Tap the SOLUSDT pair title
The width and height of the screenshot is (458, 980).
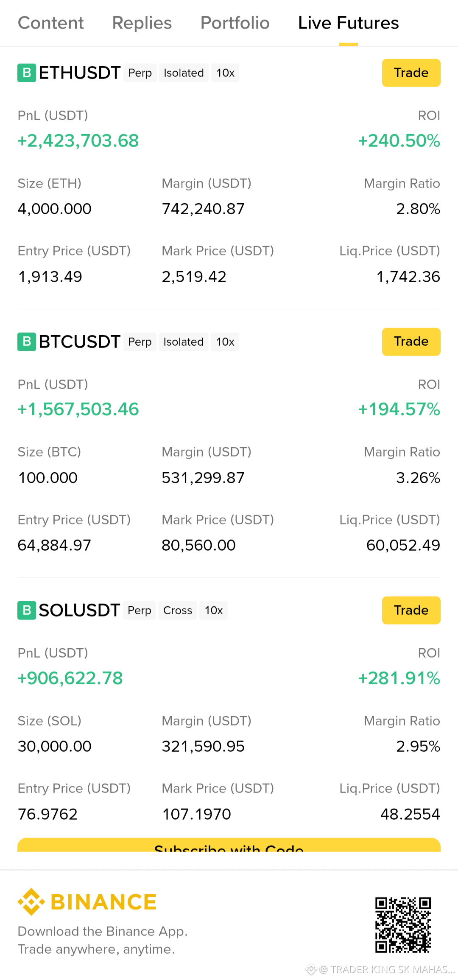pyautogui.click(x=80, y=610)
